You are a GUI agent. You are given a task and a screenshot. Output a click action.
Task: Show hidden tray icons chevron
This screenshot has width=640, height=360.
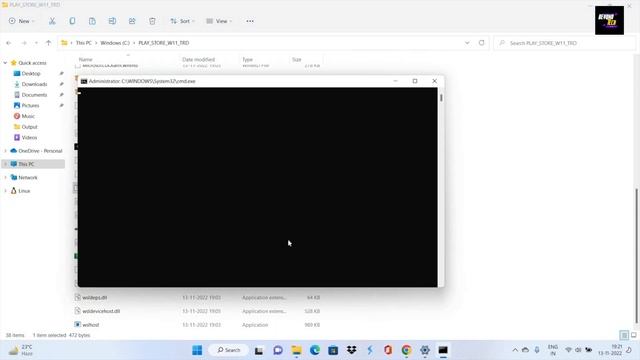point(515,350)
